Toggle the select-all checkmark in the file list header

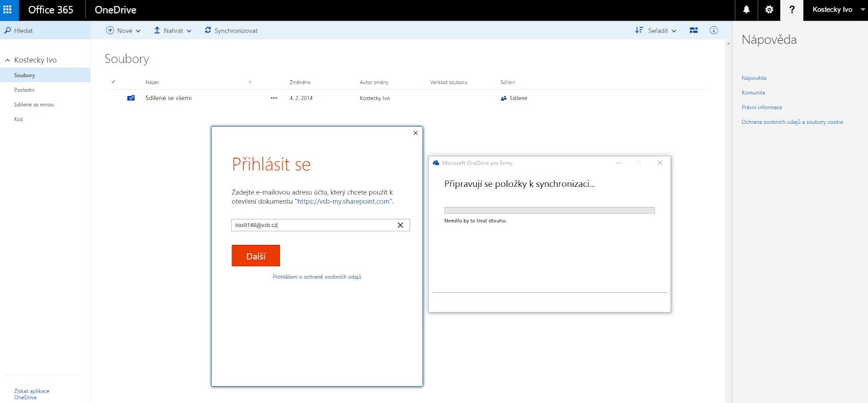[113, 82]
